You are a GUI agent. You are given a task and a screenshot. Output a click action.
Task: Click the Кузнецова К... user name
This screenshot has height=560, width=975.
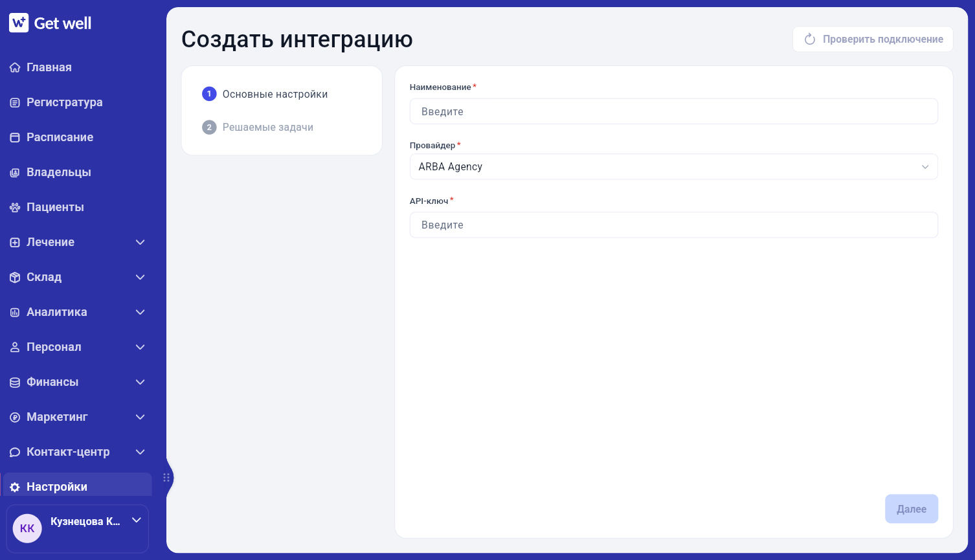pos(85,522)
